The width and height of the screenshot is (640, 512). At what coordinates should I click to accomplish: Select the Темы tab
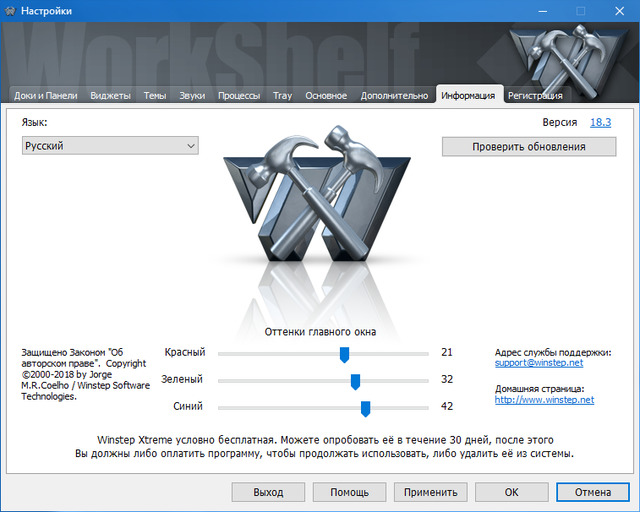click(x=155, y=96)
